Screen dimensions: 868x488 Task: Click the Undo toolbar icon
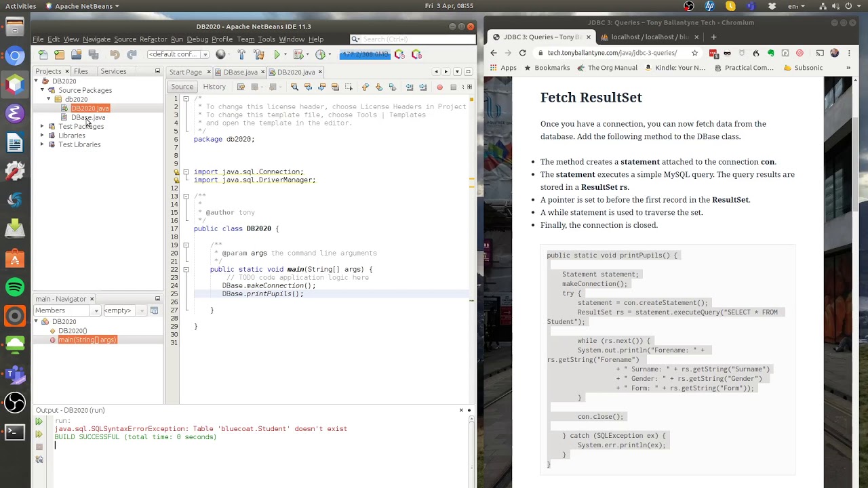115,54
